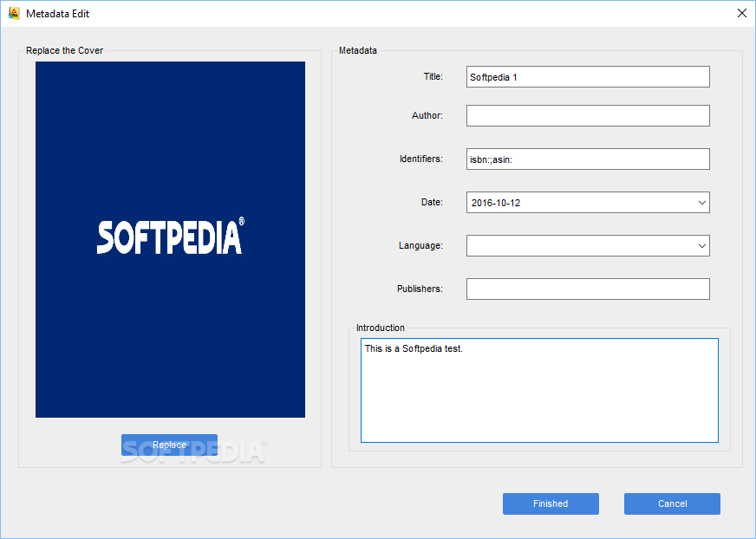Close the Metadata Edit window
This screenshot has height=539, width=756.
pyautogui.click(x=742, y=13)
